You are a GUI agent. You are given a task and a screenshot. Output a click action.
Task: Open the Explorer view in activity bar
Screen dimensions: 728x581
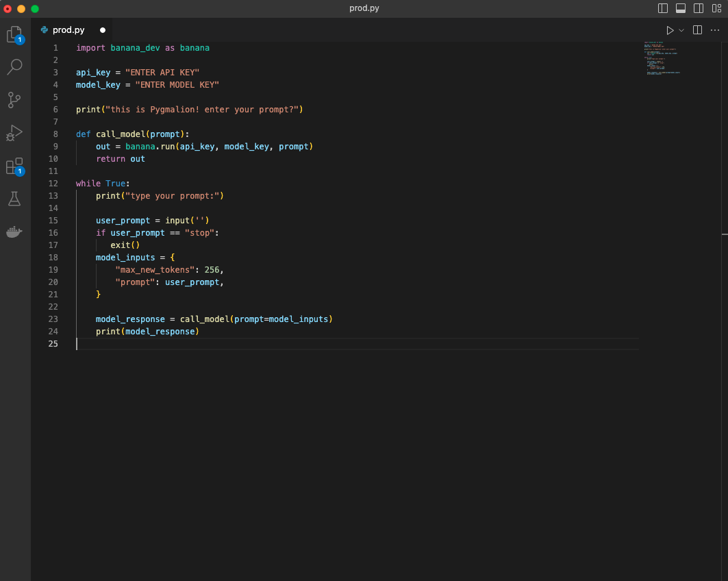tap(14, 34)
